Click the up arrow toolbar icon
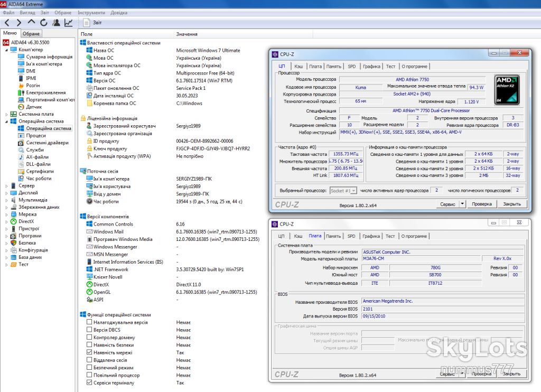Screen dimensions: 541x392 pos(31,22)
